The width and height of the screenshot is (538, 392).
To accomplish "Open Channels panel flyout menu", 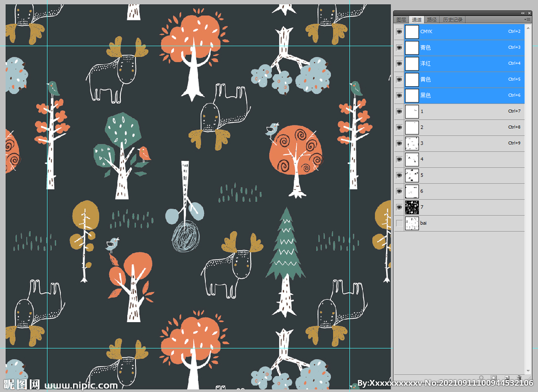I will [527, 19].
